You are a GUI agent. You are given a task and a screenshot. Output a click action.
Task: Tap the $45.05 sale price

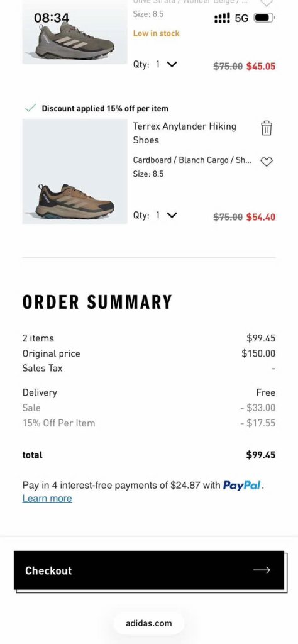click(x=261, y=66)
